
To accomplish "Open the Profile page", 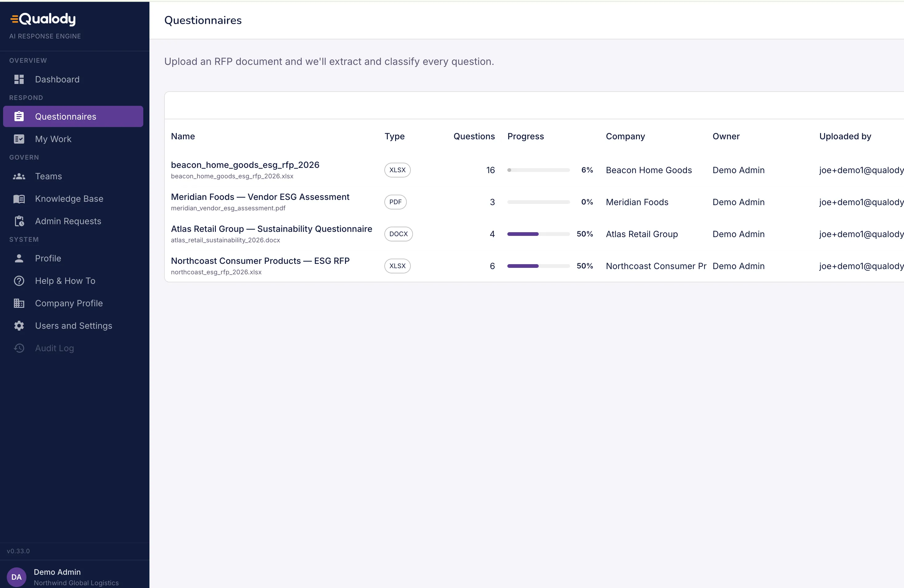I will [x=73, y=258].
